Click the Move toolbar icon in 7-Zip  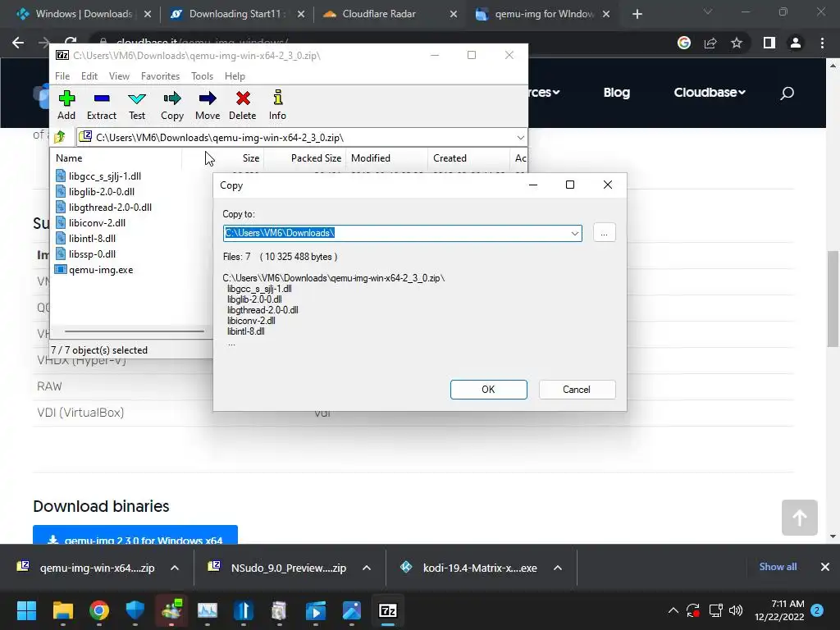tap(208, 105)
